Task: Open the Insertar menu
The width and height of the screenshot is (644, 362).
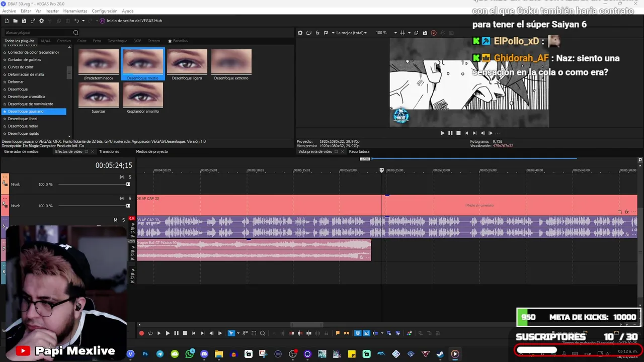Action: (52, 11)
